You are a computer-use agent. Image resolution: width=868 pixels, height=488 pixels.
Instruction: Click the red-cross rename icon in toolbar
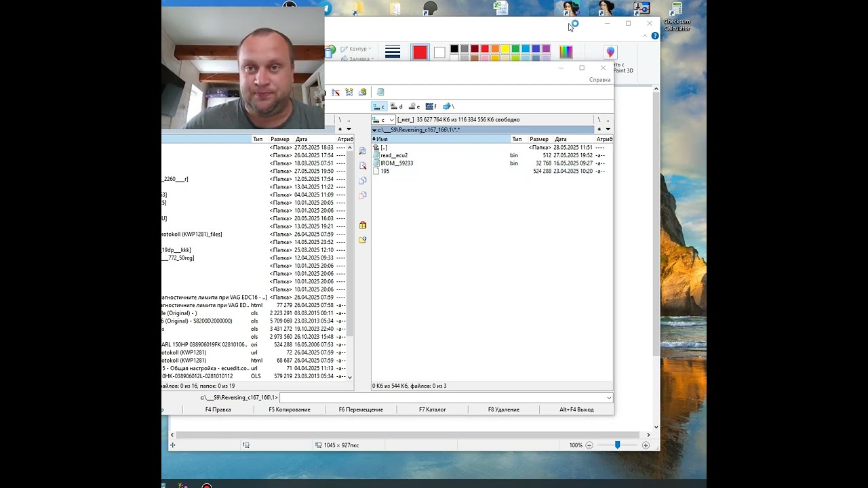[336, 92]
